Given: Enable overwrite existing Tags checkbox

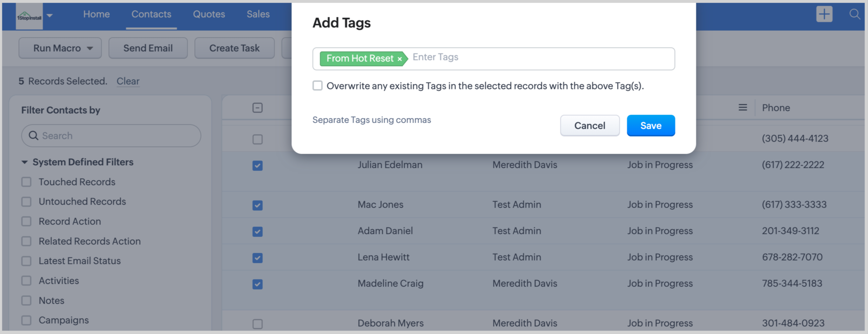Looking at the screenshot, I should click(317, 86).
